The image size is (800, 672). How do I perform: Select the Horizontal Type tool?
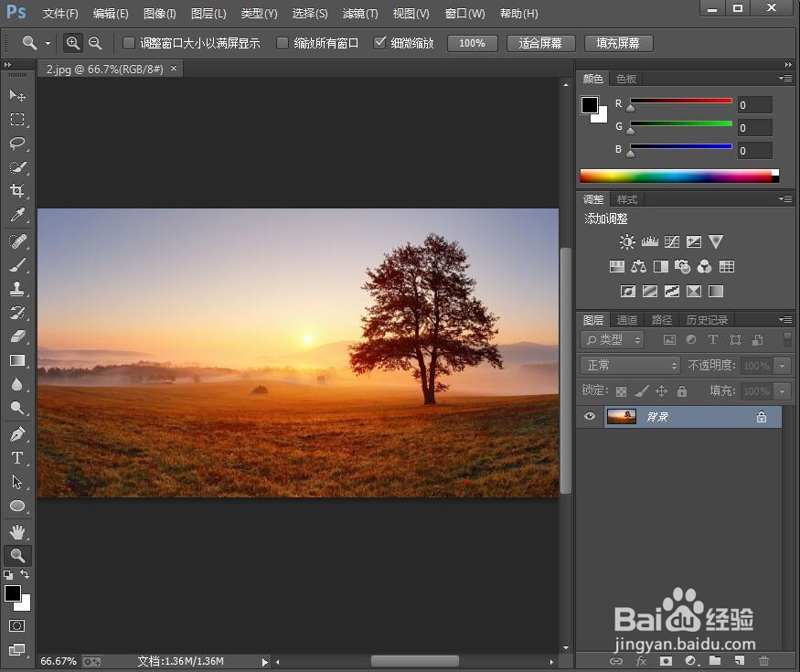click(17, 458)
